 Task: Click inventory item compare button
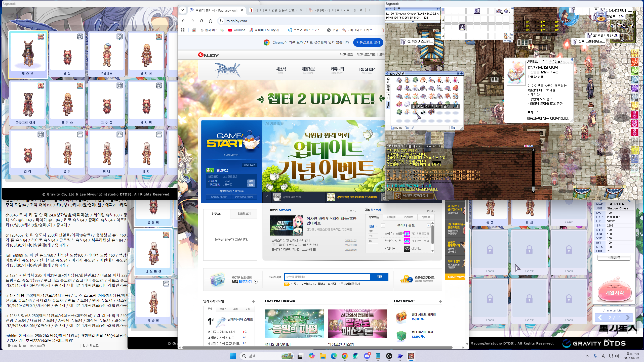453,128
